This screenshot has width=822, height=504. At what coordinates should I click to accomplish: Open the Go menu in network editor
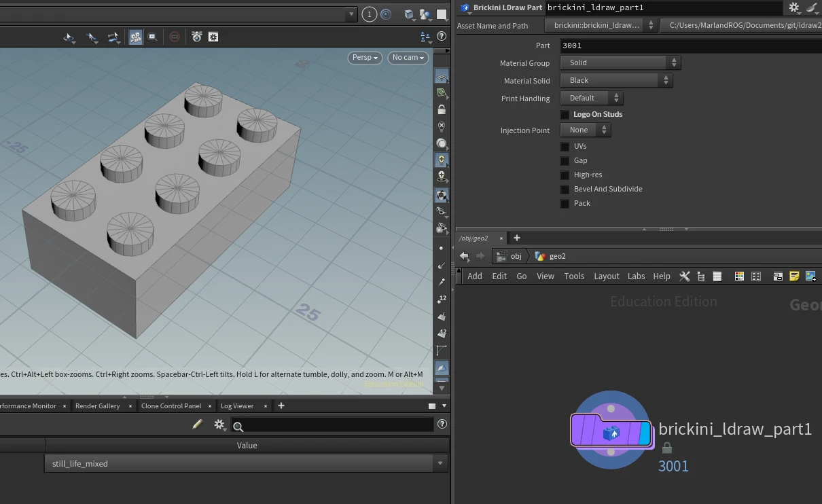click(x=522, y=276)
